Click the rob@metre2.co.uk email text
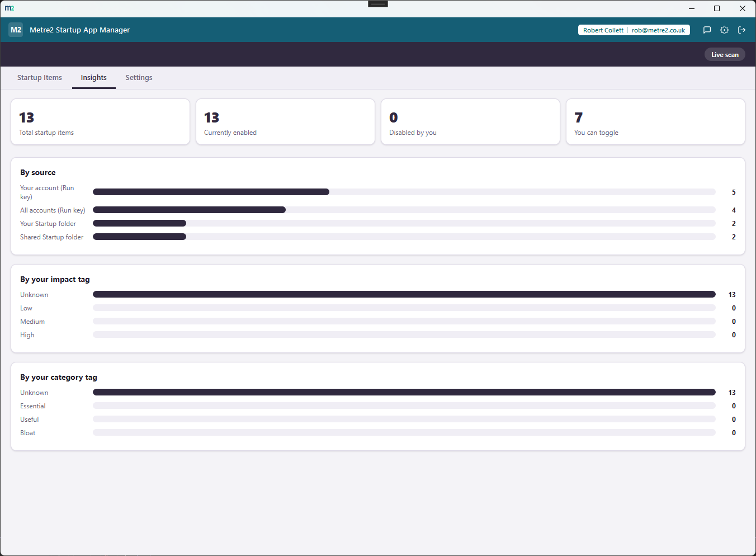The width and height of the screenshot is (756, 556). (x=658, y=30)
